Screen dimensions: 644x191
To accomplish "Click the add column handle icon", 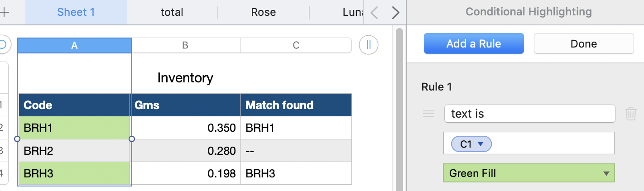I will click(x=368, y=45).
